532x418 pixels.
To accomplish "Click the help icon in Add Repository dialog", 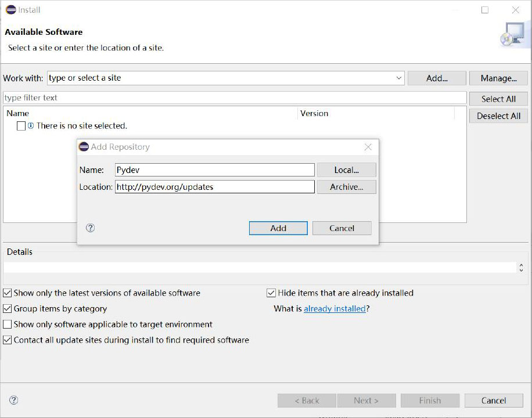I will pos(90,228).
